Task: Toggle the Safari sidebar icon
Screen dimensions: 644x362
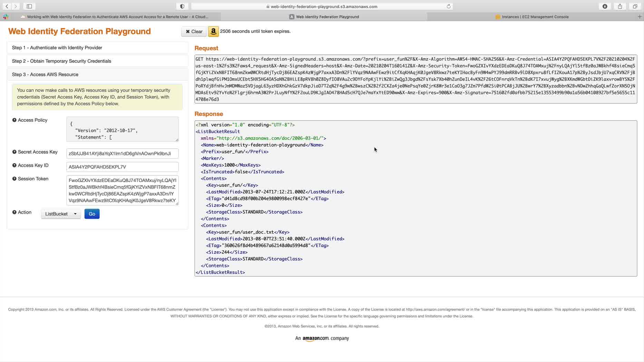Action: (29, 6)
